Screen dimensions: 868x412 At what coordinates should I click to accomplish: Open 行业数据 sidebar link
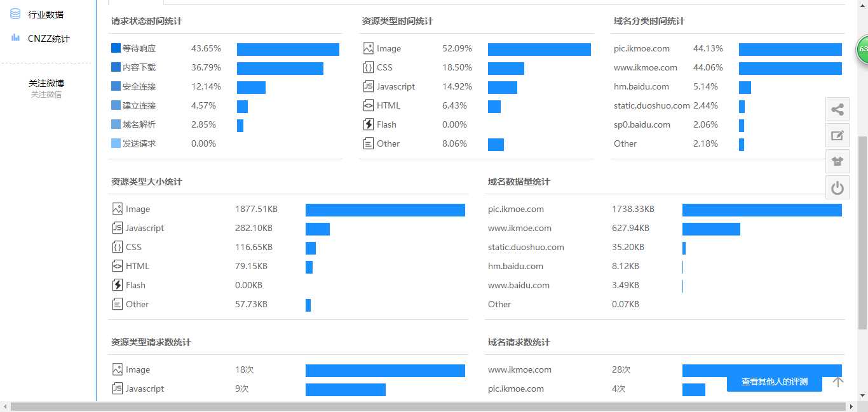click(46, 14)
